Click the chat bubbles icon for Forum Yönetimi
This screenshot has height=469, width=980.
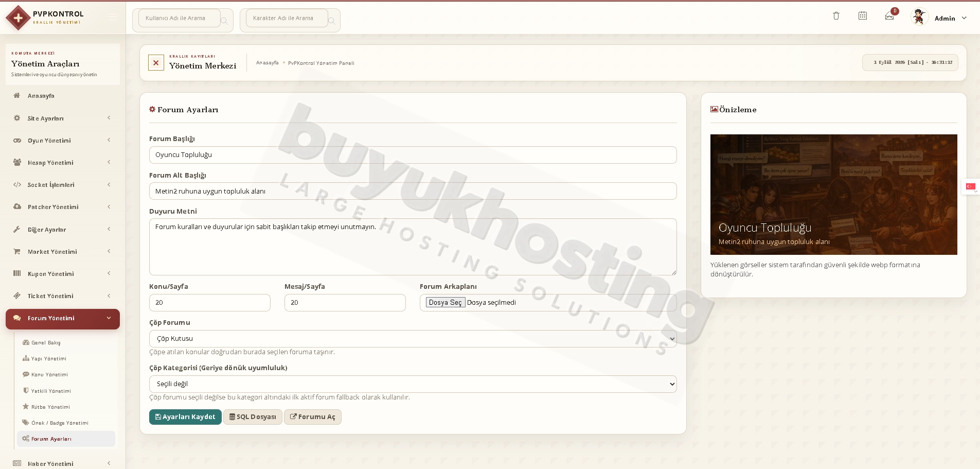click(17, 318)
